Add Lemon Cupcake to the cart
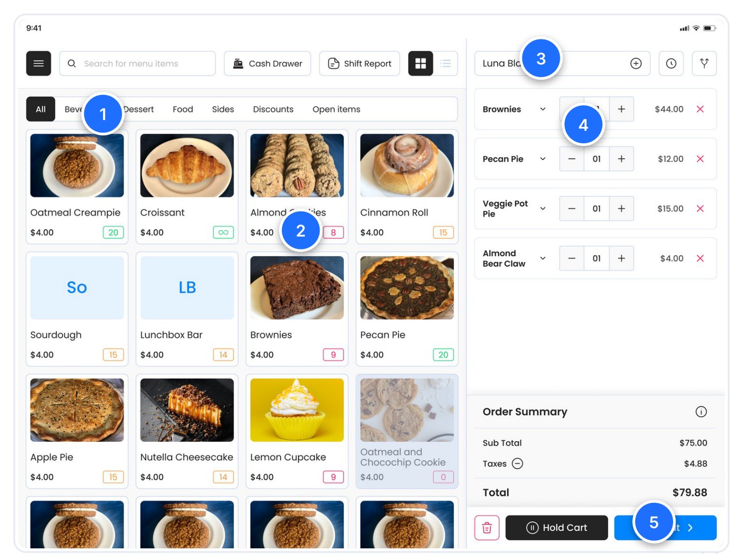The image size is (743, 560). pos(297,432)
